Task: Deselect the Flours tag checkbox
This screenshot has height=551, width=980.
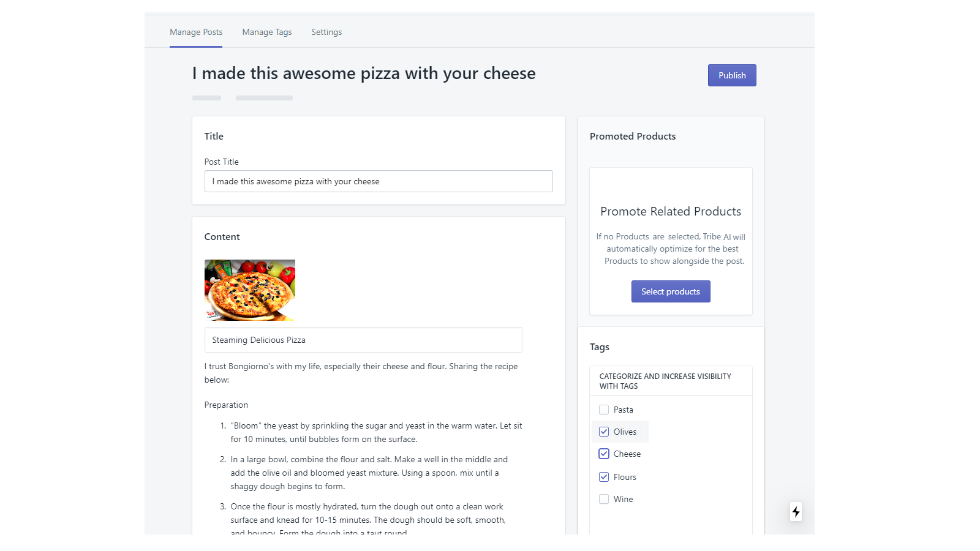Action: pyautogui.click(x=604, y=477)
